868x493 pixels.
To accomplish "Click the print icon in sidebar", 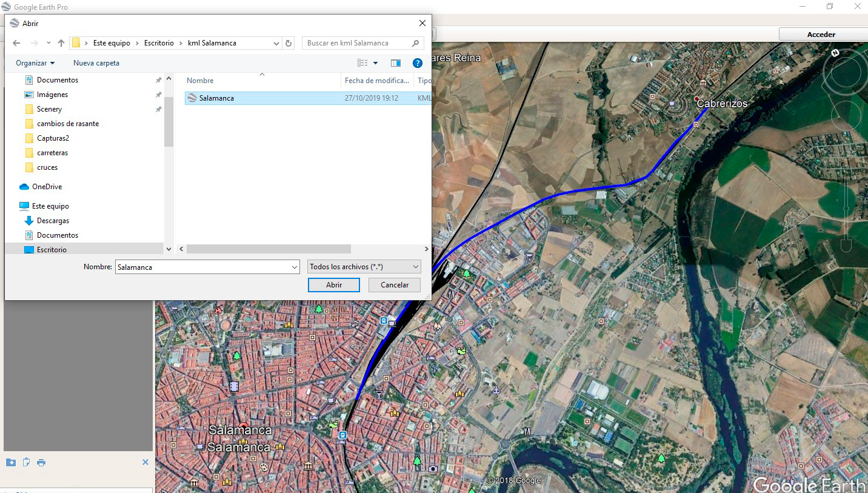I will [41, 463].
